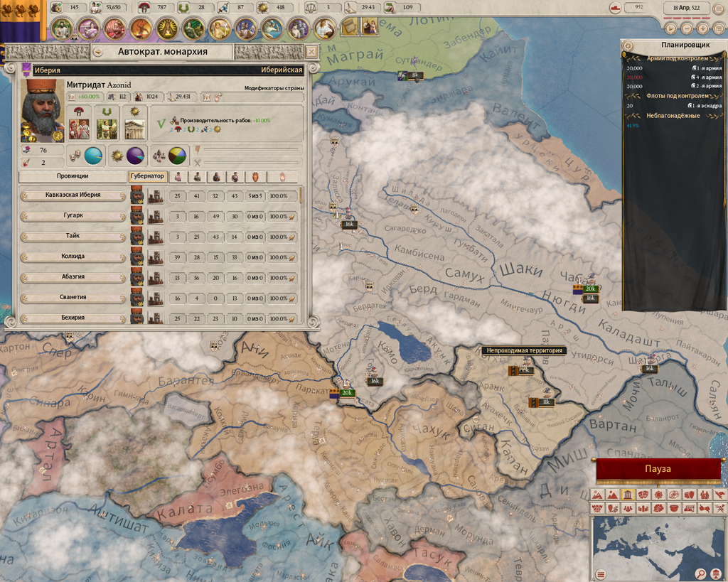The width and height of the screenshot is (728, 582).
Task: Open the main menu button beside the date
Action: click(719, 8)
